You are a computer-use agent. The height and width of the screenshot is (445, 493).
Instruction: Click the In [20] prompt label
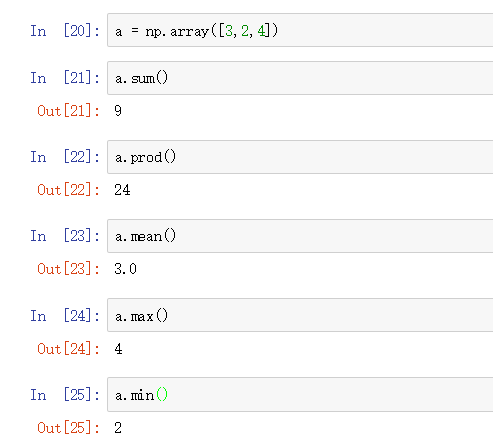point(65,31)
